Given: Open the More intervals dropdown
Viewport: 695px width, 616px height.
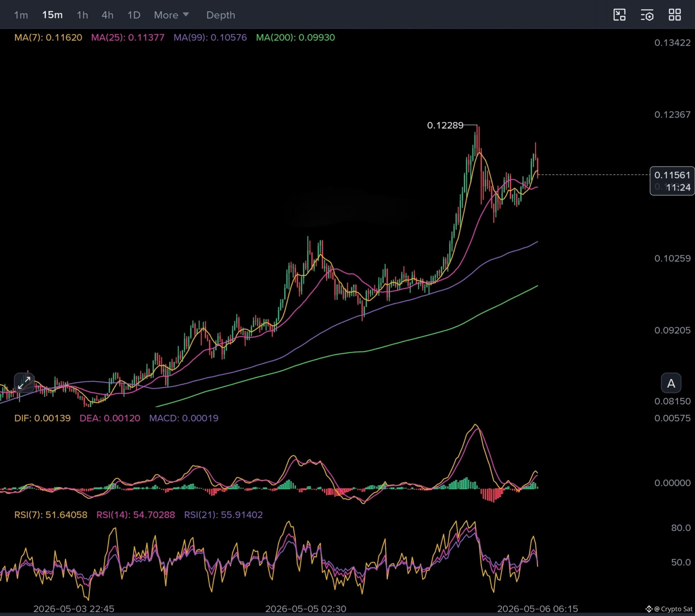Looking at the screenshot, I should pyautogui.click(x=171, y=15).
